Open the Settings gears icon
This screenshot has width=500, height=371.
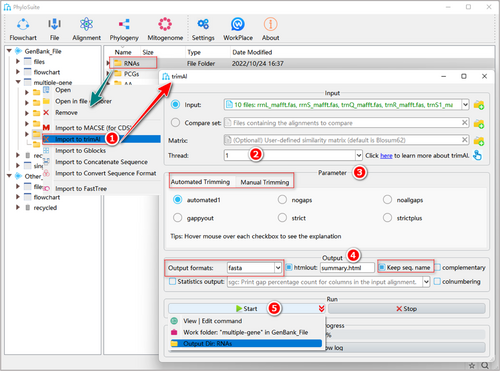pyautogui.click(x=203, y=24)
